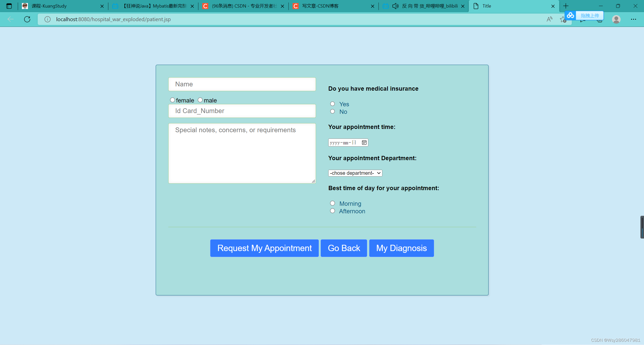Image resolution: width=644 pixels, height=345 pixels.
Task: Select the 'male' radio button
Action: (200, 100)
